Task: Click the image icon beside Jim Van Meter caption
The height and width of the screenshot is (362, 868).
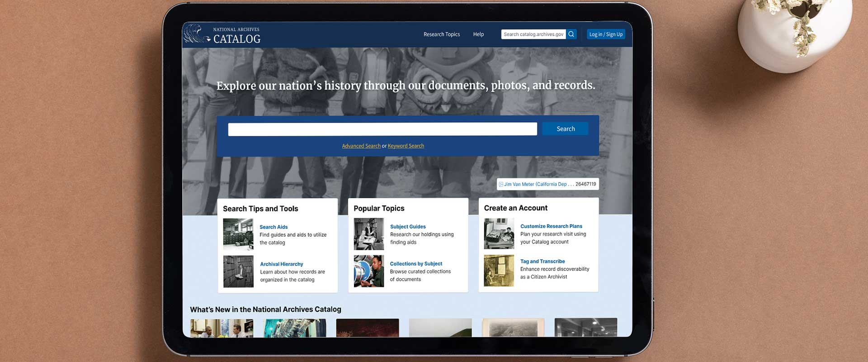Action: click(x=501, y=184)
